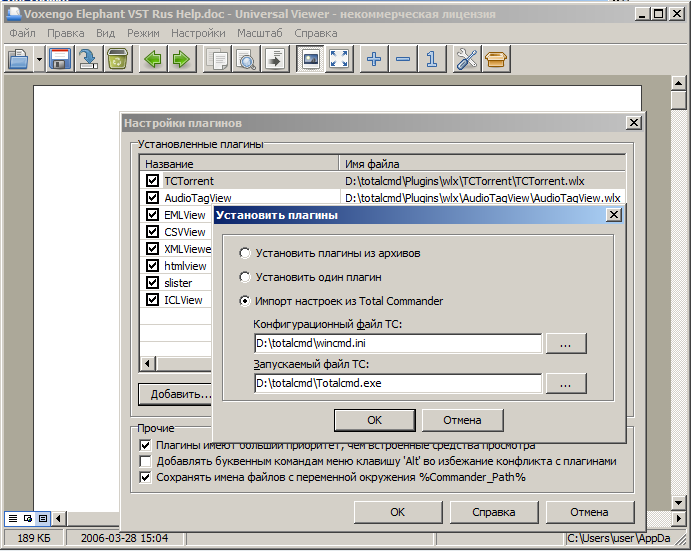Viewport: 691px width, 551px height.
Task: Click plugin list horizontal scrollbar left arrow
Action: (x=148, y=364)
